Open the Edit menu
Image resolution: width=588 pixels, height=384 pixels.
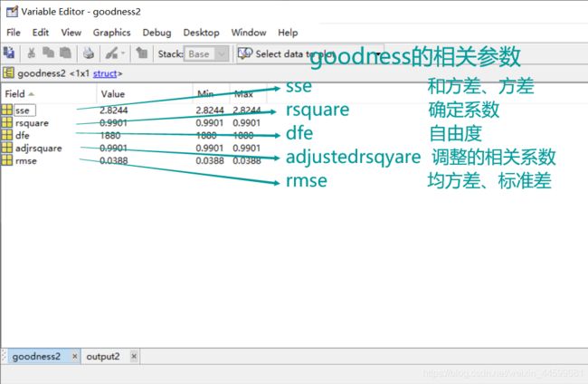click(x=41, y=33)
